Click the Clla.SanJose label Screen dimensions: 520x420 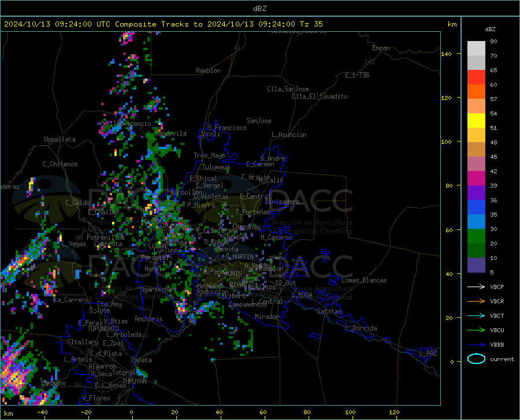click(288, 89)
